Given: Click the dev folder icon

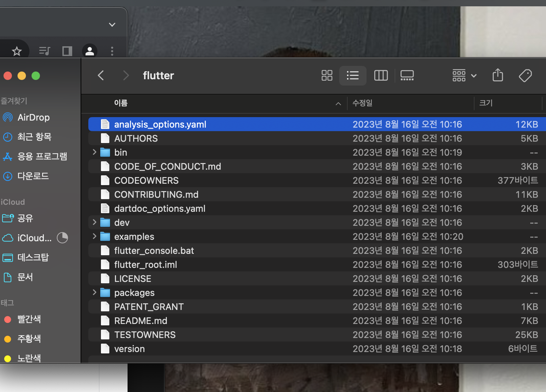Looking at the screenshot, I should 105,222.
